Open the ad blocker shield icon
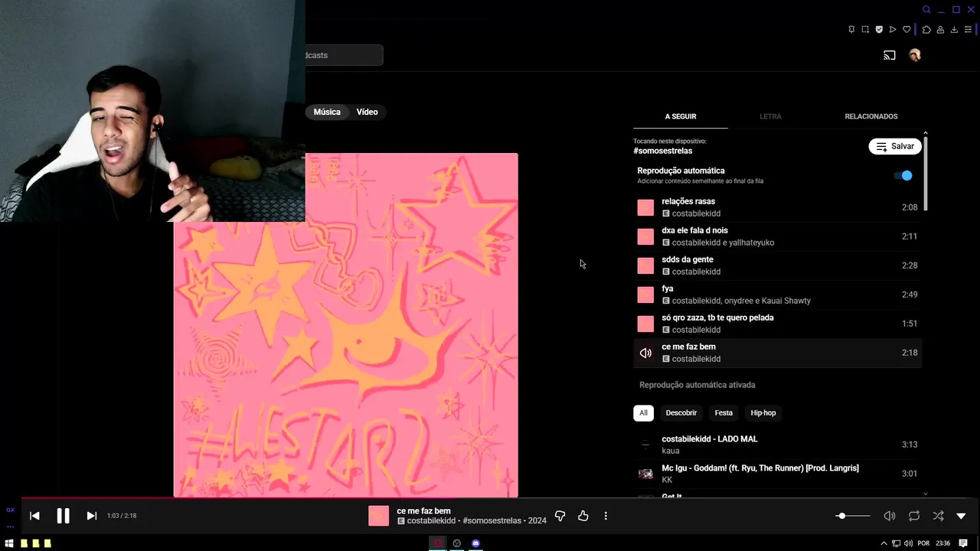 tap(879, 30)
